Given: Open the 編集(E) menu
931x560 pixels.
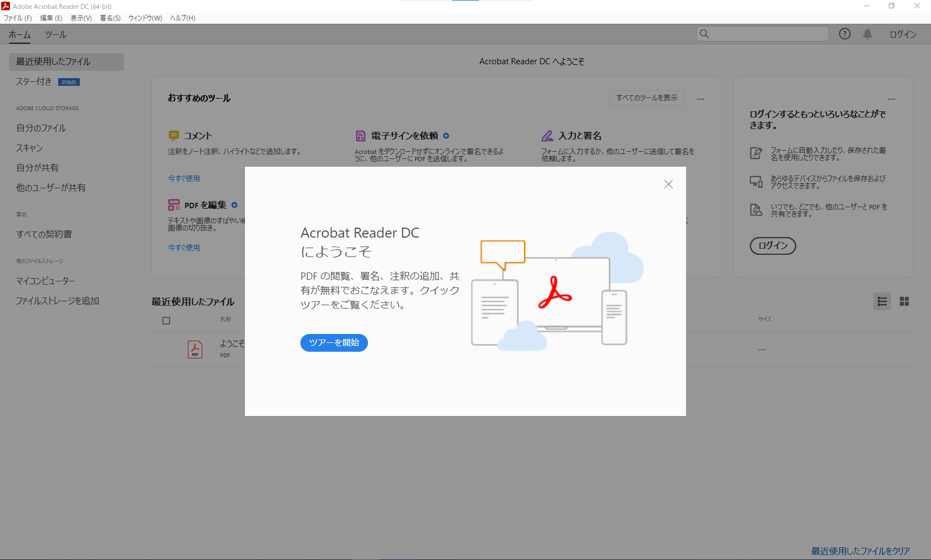Looking at the screenshot, I should [x=51, y=18].
